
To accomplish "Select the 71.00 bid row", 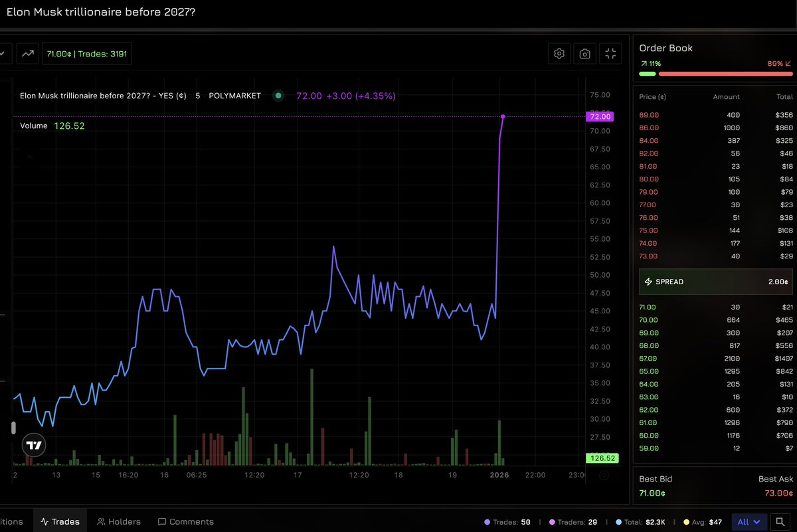I will point(715,307).
